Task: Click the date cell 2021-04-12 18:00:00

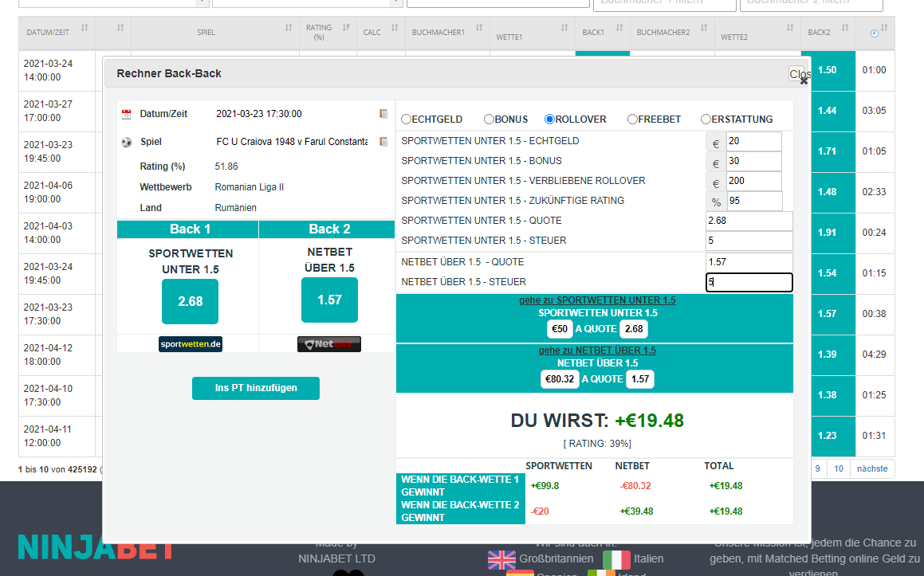Action: click(x=57, y=355)
